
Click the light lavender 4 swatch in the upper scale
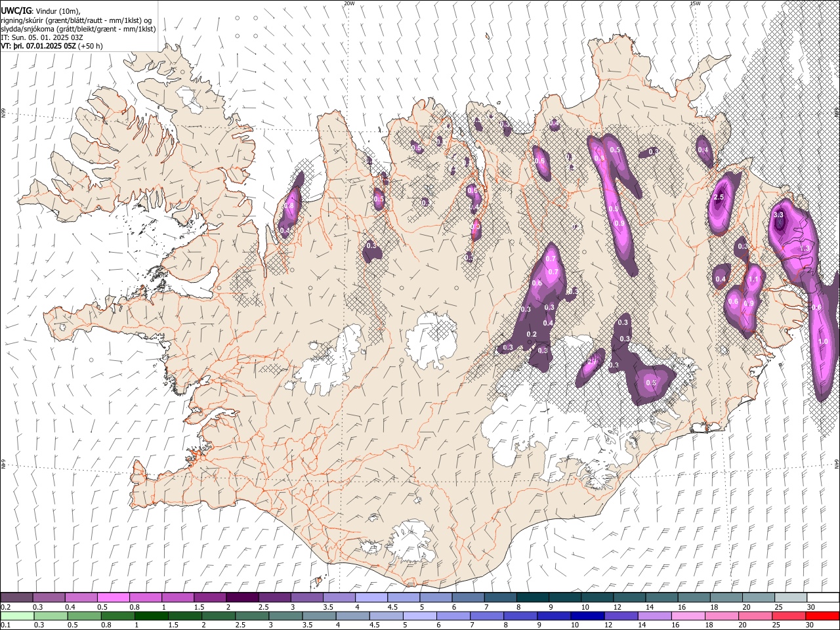point(371,597)
